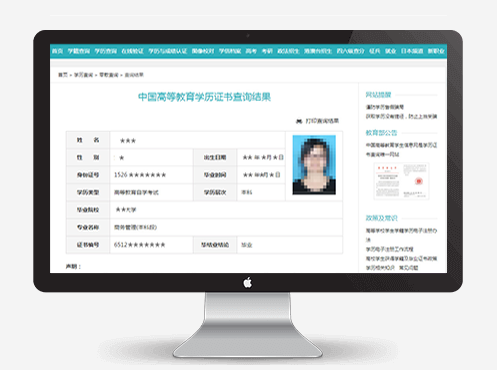Click the 毕业时间 masked date value
The image size is (497, 370).
pos(261,175)
